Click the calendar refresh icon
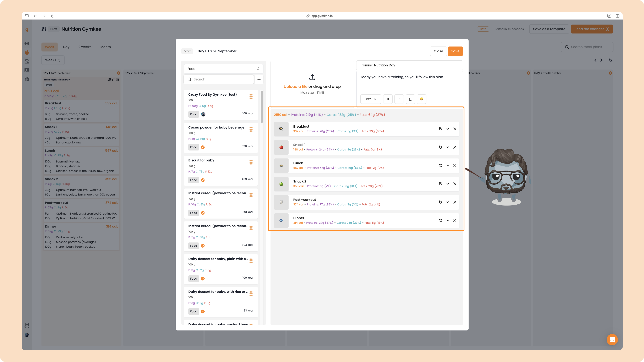This screenshot has width=644, height=362. coord(611,60)
